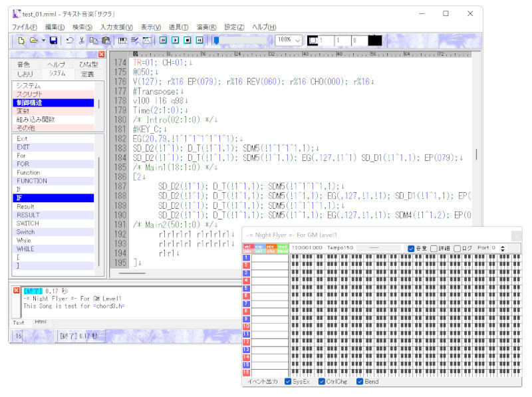Toggle the 音量 checkbox in monitor
Viewport: 532px width, 397px height.
coord(410,248)
